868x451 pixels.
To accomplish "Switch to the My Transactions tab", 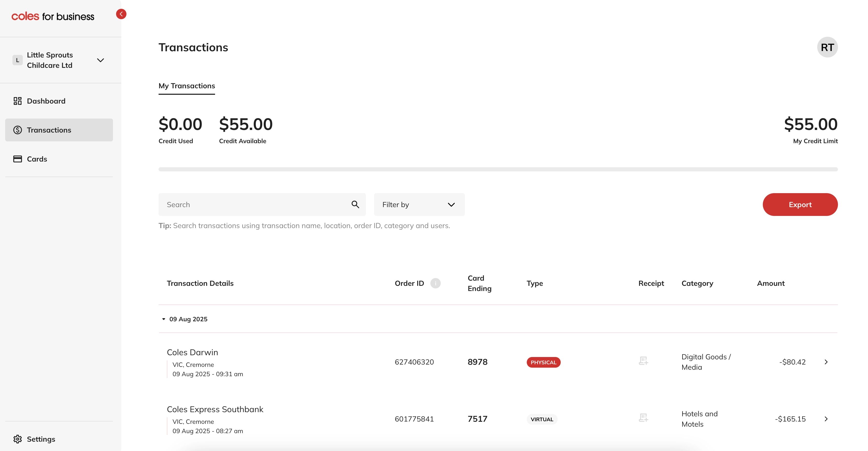I will tap(187, 86).
